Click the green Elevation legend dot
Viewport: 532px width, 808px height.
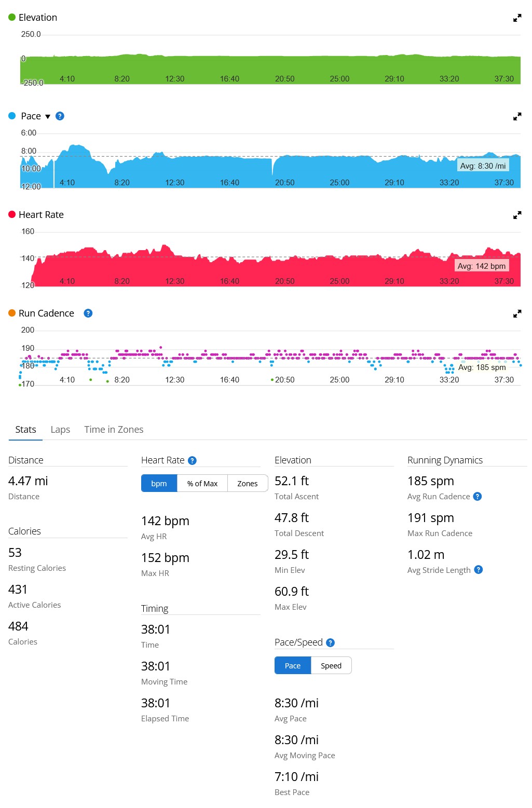coord(12,18)
